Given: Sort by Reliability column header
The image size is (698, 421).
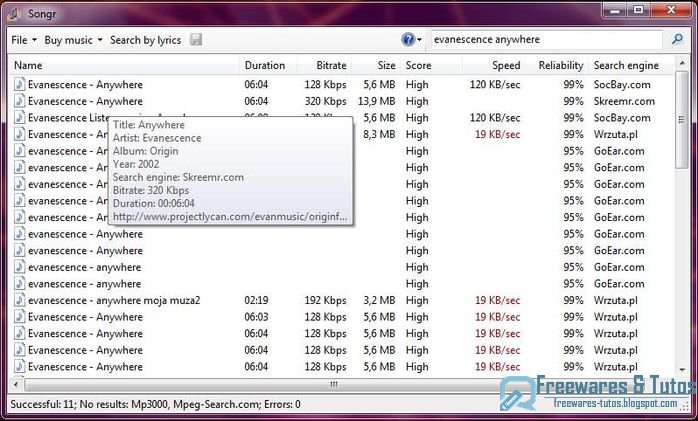Looking at the screenshot, I should click(x=557, y=65).
